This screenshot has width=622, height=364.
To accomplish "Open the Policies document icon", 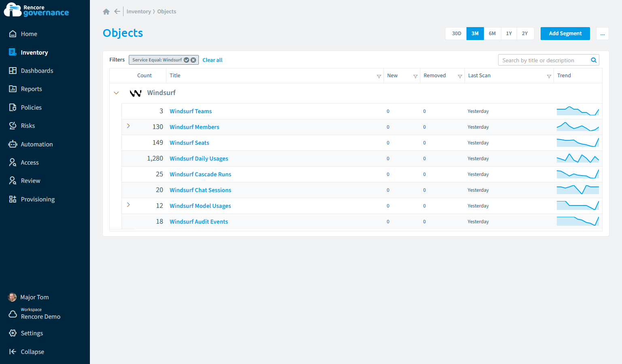I will click(x=13, y=107).
